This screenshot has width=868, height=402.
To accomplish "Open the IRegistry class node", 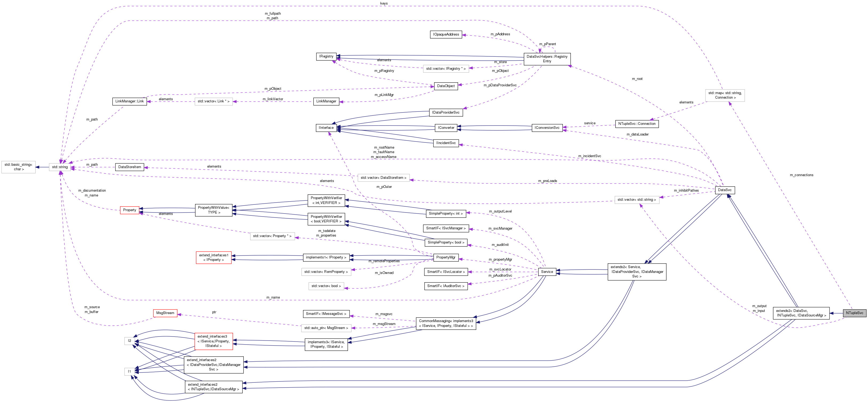I will (326, 56).
